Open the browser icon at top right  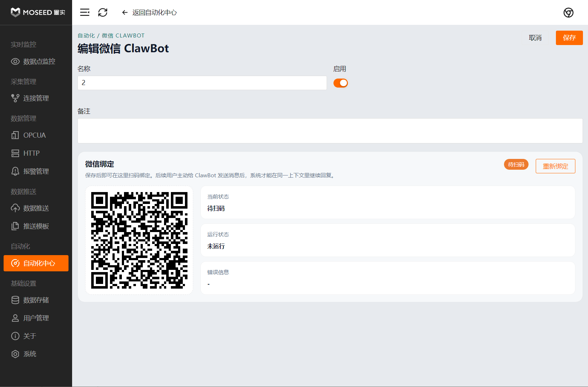(x=569, y=13)
